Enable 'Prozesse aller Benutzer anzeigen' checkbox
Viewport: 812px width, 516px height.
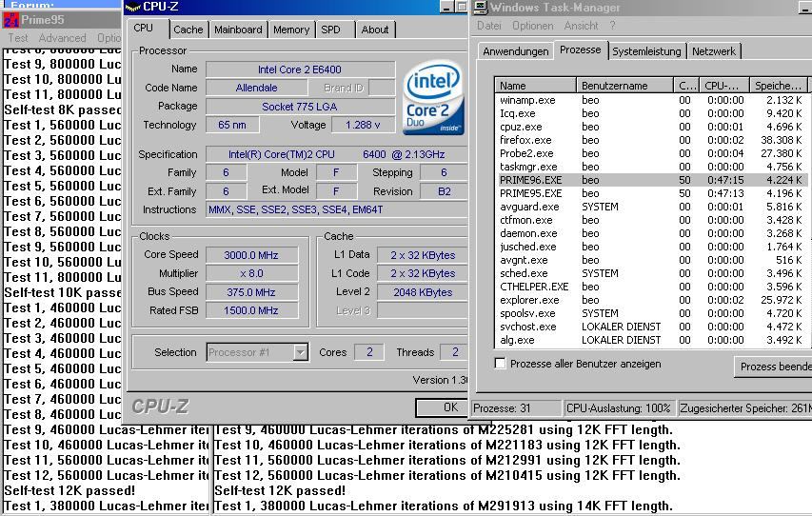[x=500, y=363]
